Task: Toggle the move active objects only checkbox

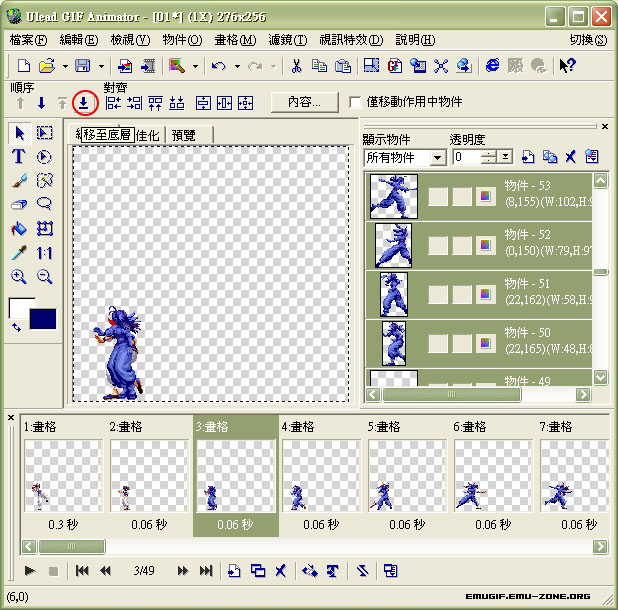Action: tap(355, 102)
